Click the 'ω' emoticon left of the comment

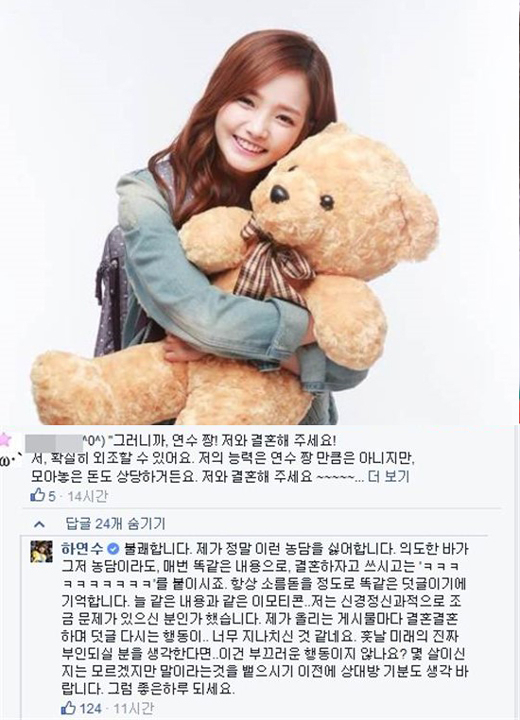click(x=6, y=460)
